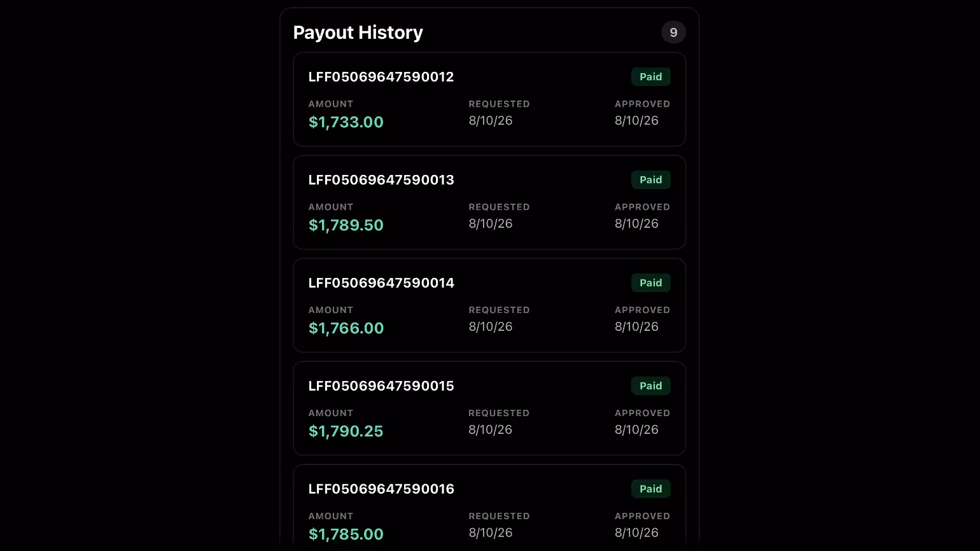Open payout ID LFF05069647590014
The width and height of the screenshot is (980, 551).
point(381,283)
